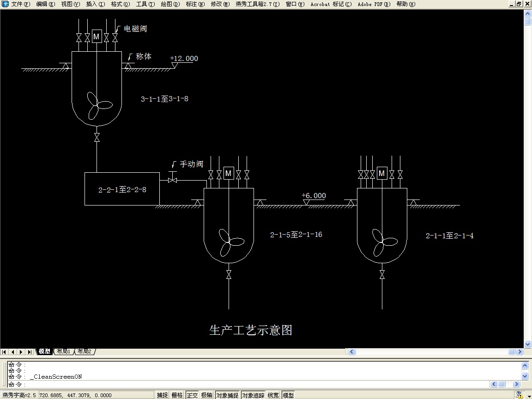Open the 文件 file menu
532x399 pixels.
[20, 4]
